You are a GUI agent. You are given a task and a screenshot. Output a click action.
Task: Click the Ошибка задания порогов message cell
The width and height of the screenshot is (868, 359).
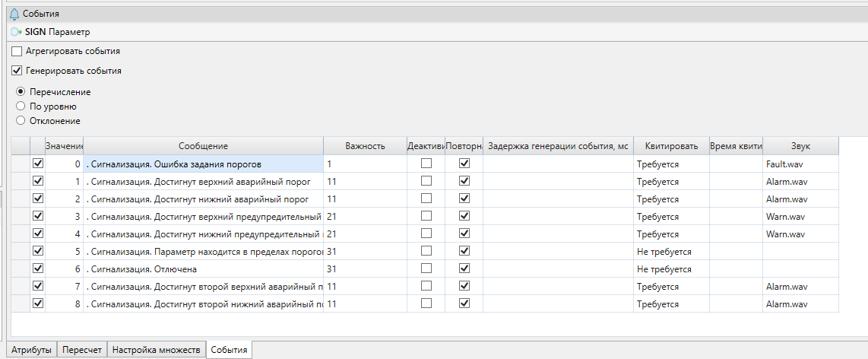click(x=203, y=164)
